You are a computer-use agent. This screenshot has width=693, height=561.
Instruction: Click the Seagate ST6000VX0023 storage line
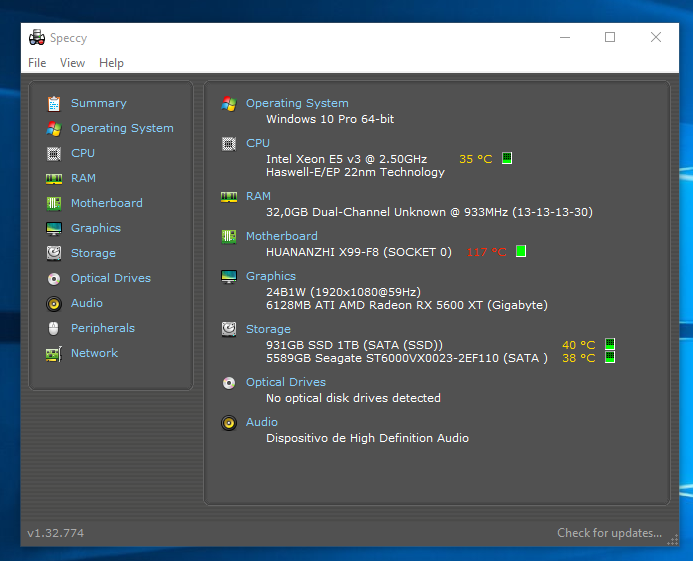(x=407, y=359)
